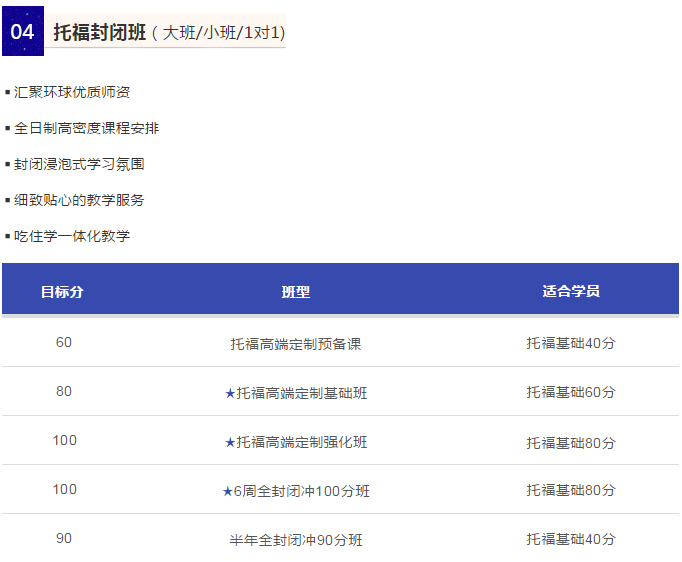Click the 适合学员 column header

tap(571, 291)
